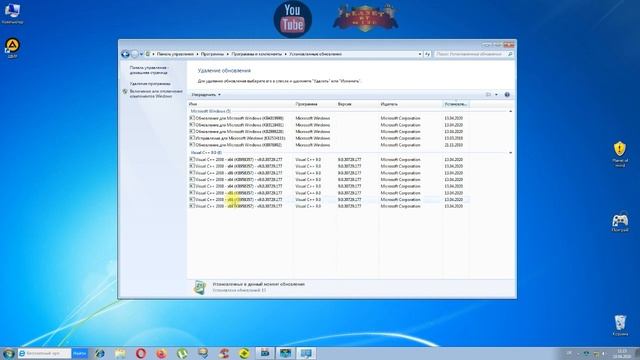Screen dimensions: 640x360
Task: Launch uTorrent from the taskbar
Action: click(x=182, y=353)
